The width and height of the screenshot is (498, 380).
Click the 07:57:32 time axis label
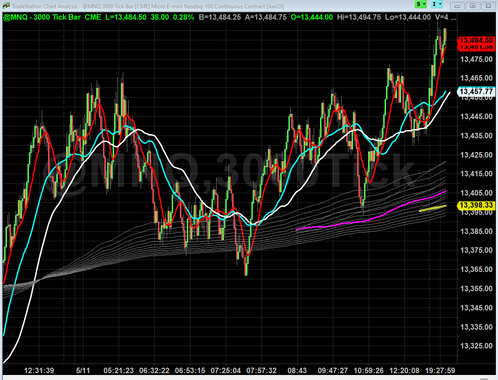coord(261,370)
